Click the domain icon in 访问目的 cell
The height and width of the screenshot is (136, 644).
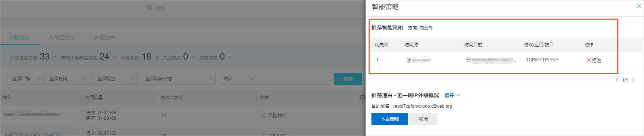(x=468, y=60)
